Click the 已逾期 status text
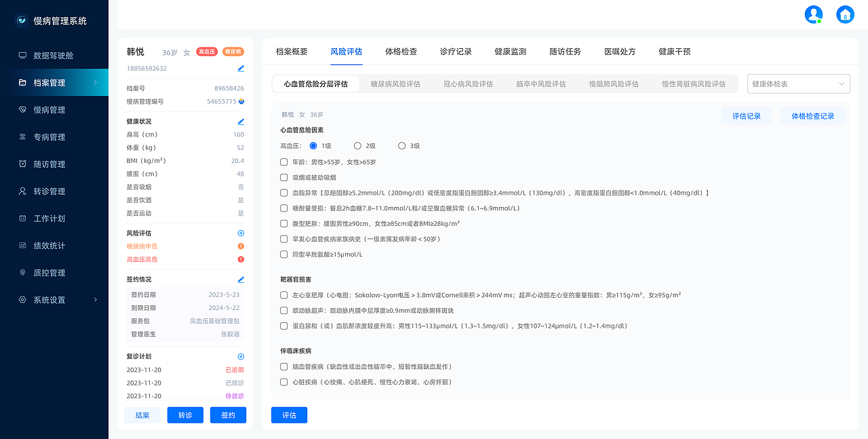Viewport: 868px width, 439px height. tap(235, 370)
